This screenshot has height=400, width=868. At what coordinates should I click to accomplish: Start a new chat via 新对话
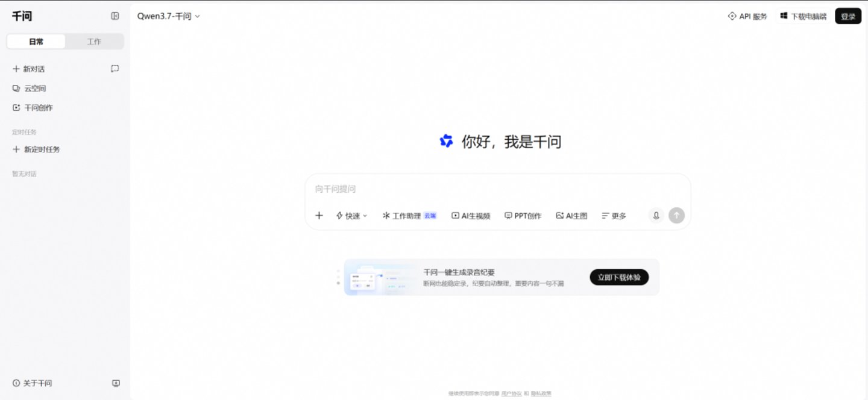29,69
